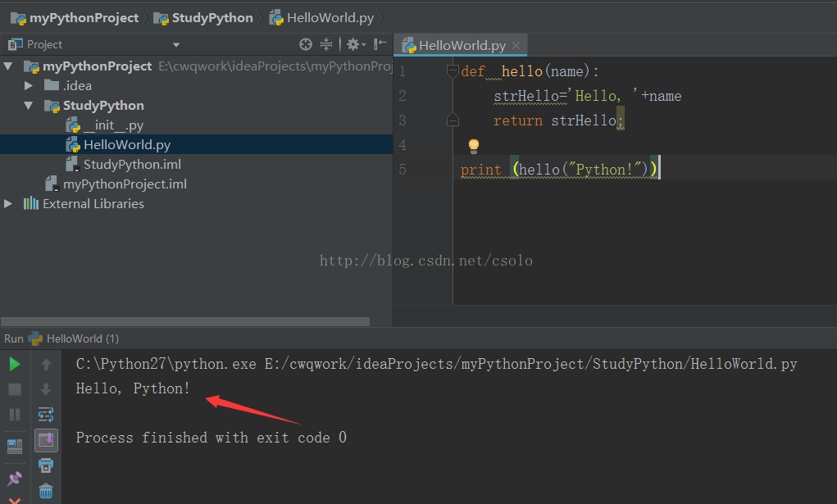The width and height of the screenshot is (837, 504).
Task: Select the HelloWorld.py editor tab
Action: 459,44
